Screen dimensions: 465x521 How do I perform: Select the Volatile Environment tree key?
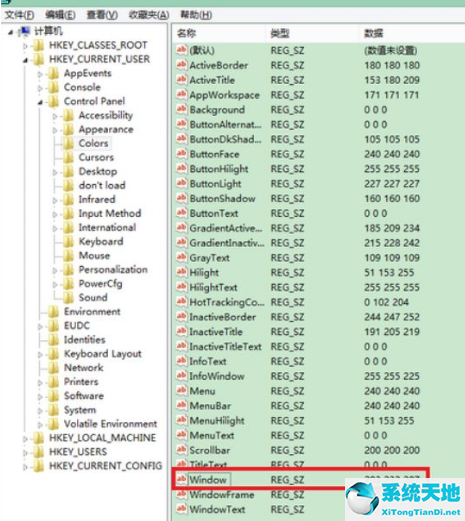click(x=110, y=424)
